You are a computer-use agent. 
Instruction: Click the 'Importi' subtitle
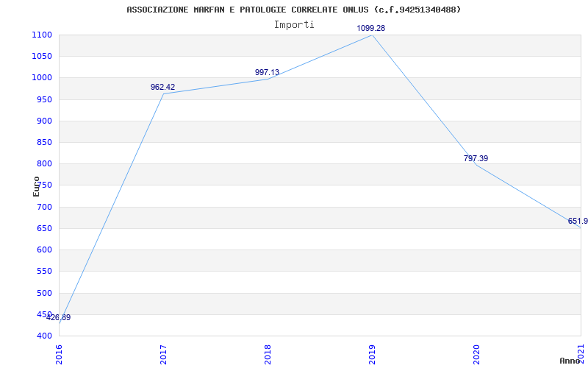click(x=294, y=25)
